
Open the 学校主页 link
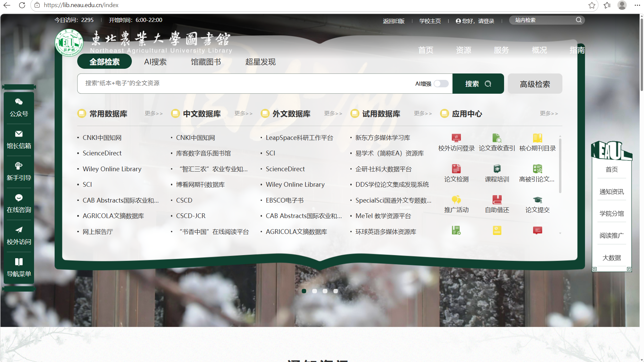(430, 21)
